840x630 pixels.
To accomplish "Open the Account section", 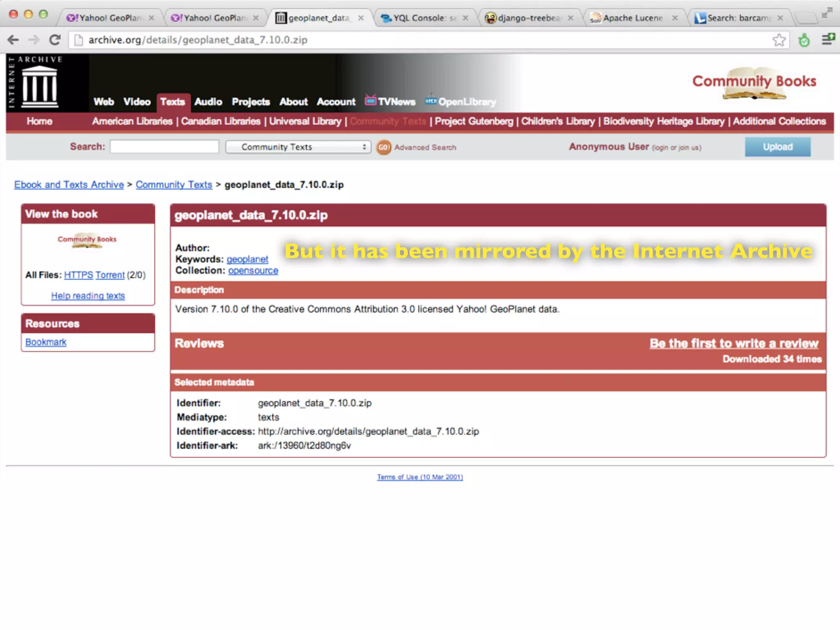I will (x=336, y=102).
